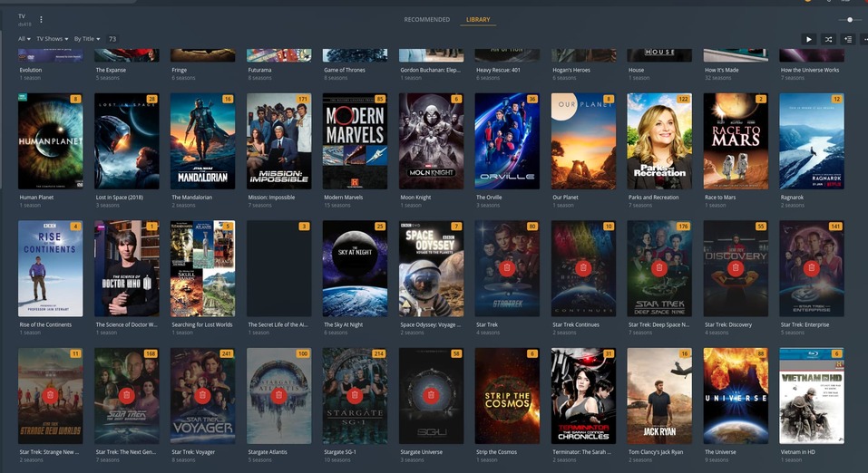This screenshot has height=473, width=868.
Task: Open Terminator: Sarah Connor Chronicles poster
Action: [583, 396]
